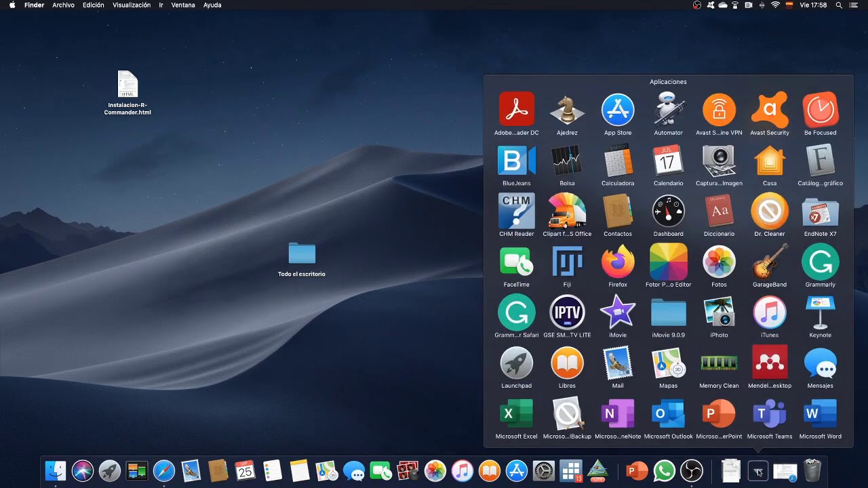Viewport: 868px width, 488px height.
Task: Launch GarageBand
Action: click(x=770, y=262)
